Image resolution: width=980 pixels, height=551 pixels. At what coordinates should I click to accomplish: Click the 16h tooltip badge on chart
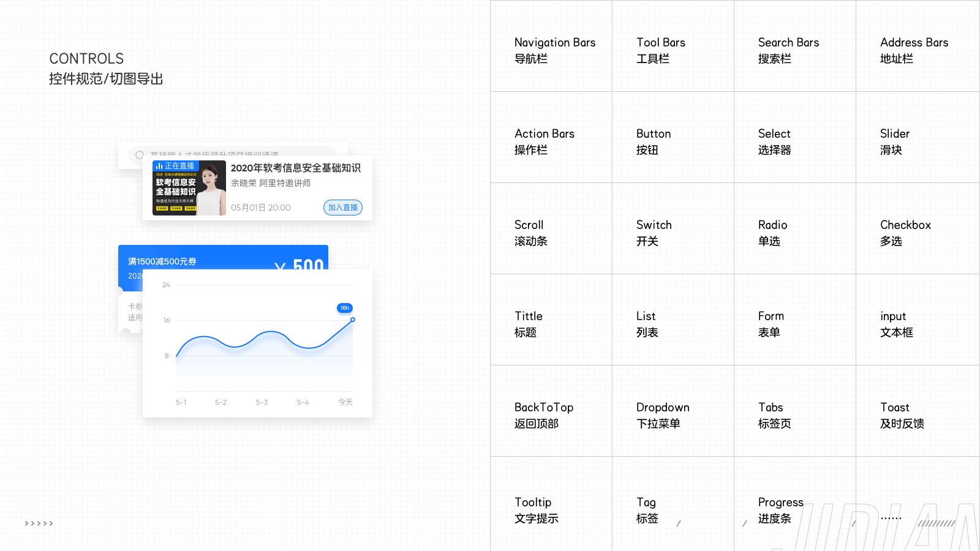(345, 308)
